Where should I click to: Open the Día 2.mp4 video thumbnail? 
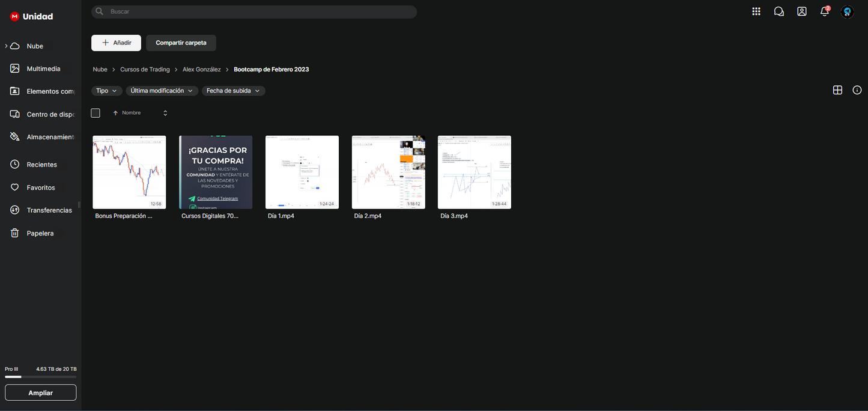388,172
